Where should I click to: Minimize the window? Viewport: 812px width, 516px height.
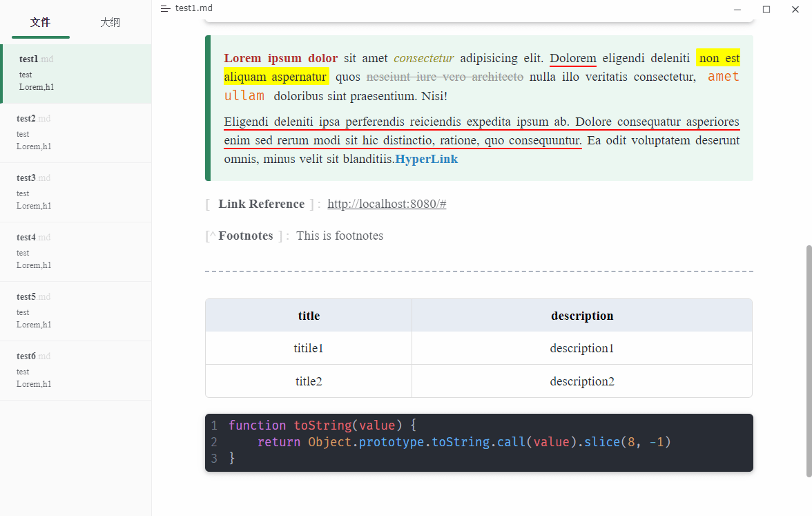(737, 10)
